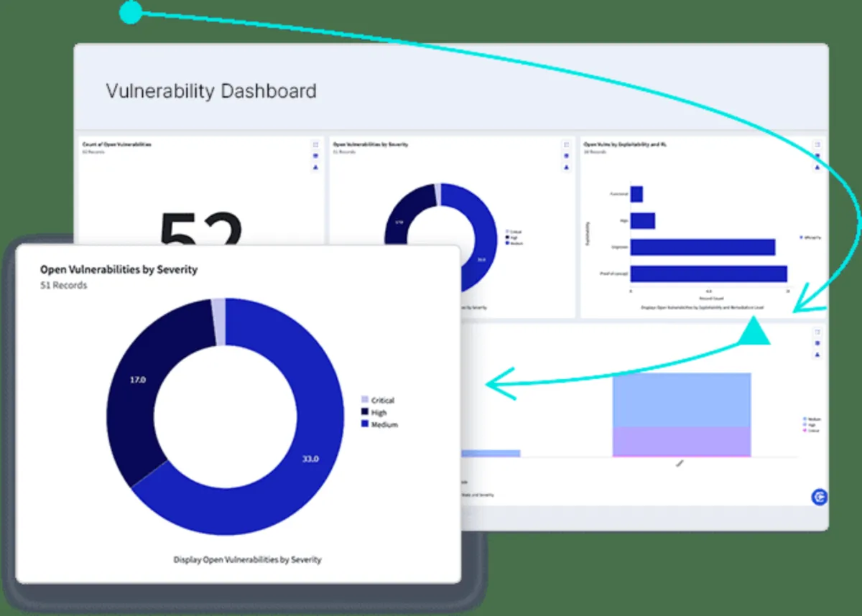Screen dimensions: 862x616
Task: Toggle Medium legend entry in stacked bar chart widget
Action: [812, 419]
